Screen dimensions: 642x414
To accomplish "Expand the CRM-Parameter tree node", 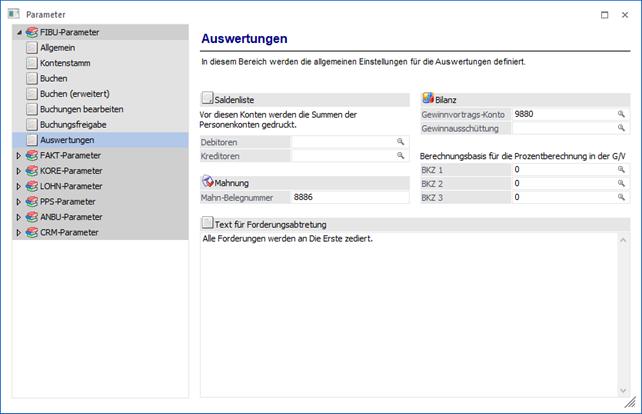I will tap(19, 232).
